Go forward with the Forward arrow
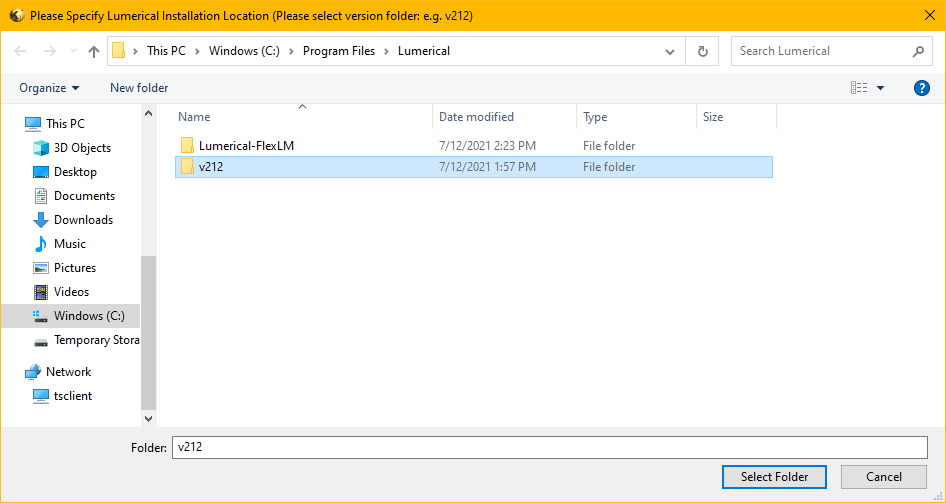Screen dimensions: 946x503 coord(49,51)
